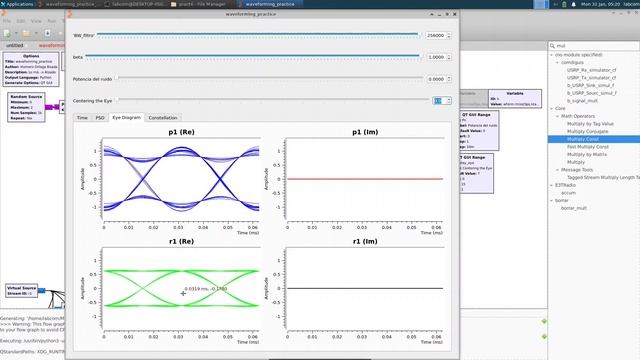Click the BW_filtro value field 256000
The width and height of the screenshot is (640, 360).
(x=435, y=36)
